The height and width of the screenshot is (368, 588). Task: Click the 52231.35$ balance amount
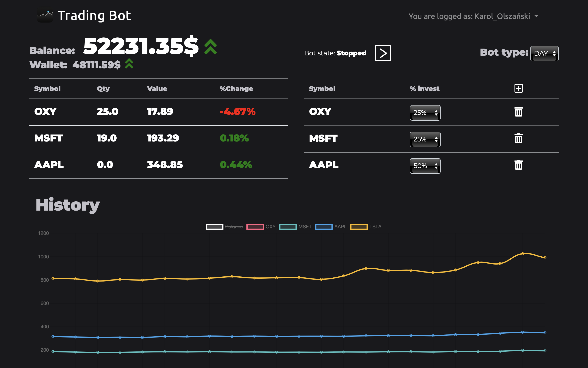tap(141, 46)
